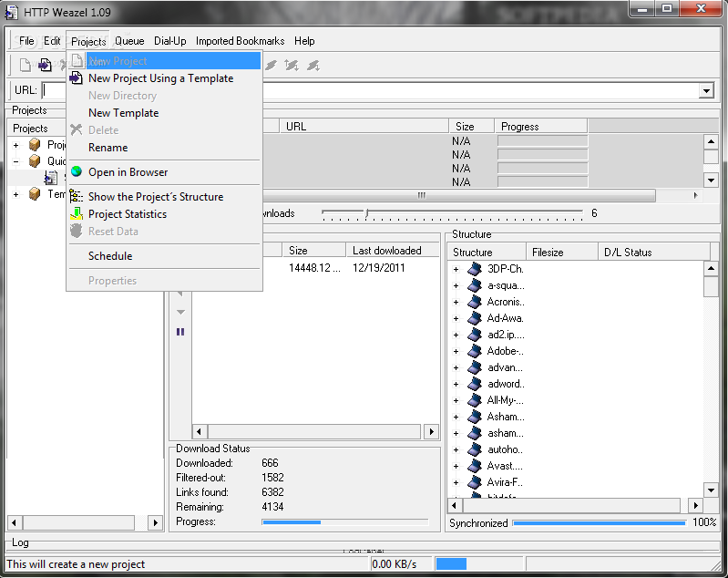
Task: Click the computer icon next to autoho..
Action: pyautogui.click(x=475, y=449)
